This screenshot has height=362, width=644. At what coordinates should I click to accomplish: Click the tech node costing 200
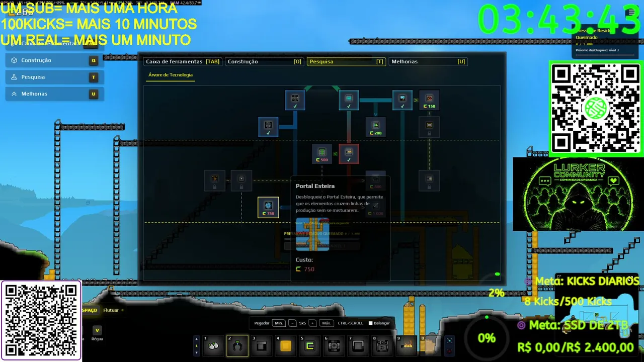(x=375, y=127)
